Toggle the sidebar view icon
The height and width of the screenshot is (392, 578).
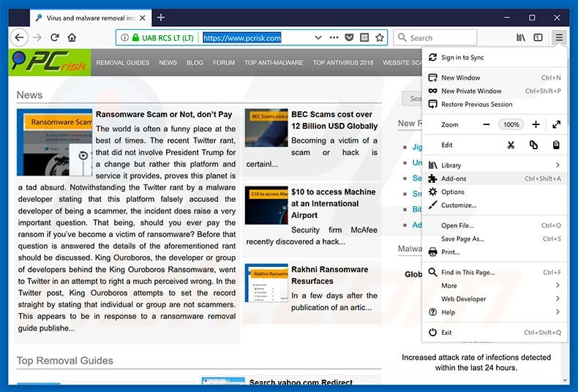[538, 37]
